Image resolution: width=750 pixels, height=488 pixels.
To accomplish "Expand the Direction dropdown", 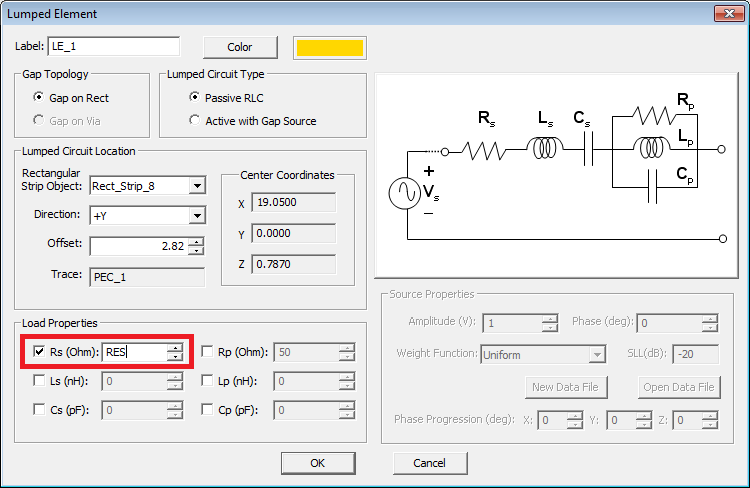I will [x=196, y=215].
